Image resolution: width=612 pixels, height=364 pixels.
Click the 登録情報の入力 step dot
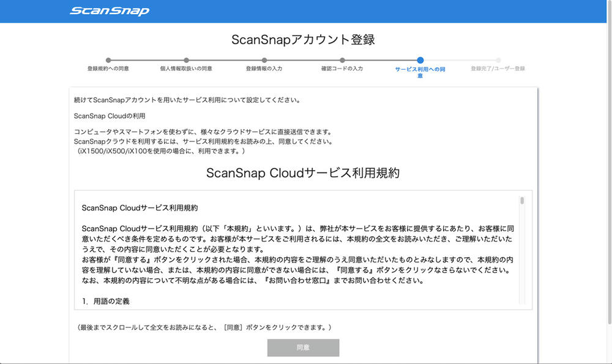coord(264,60)
